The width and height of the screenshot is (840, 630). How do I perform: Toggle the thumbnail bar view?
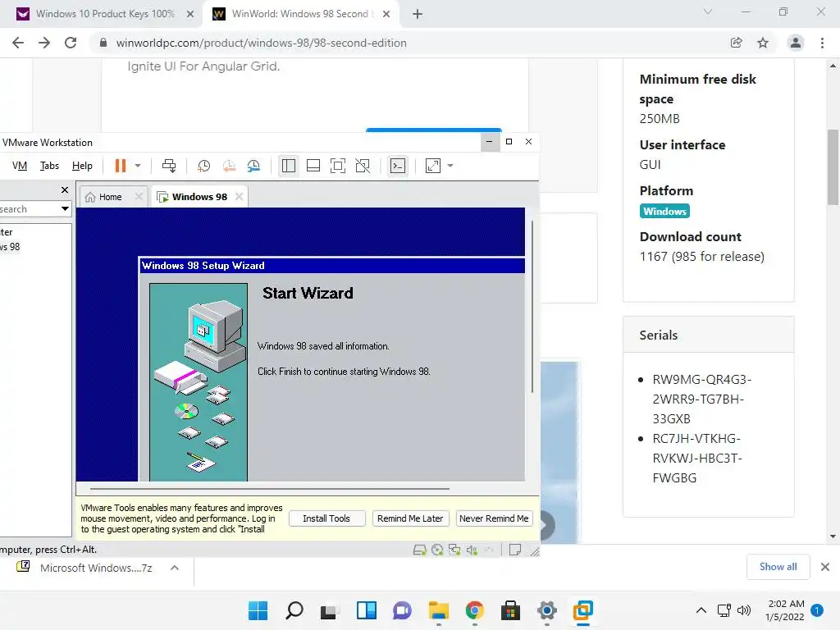[313, 166]
